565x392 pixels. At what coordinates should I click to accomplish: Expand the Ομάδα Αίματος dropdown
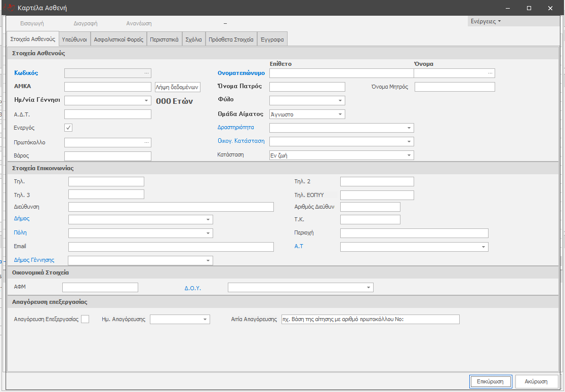point(340,114)
